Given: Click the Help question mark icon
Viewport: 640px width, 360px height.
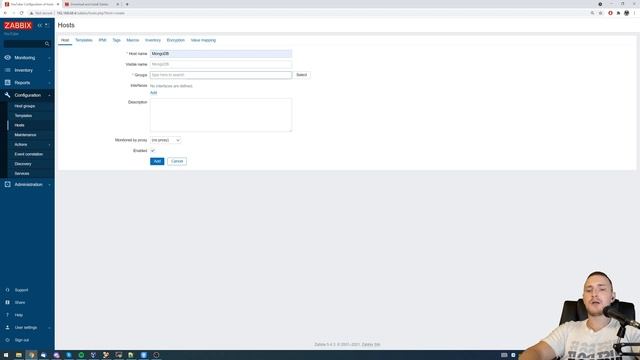Looking at the screenshot, I should (7, 315).
